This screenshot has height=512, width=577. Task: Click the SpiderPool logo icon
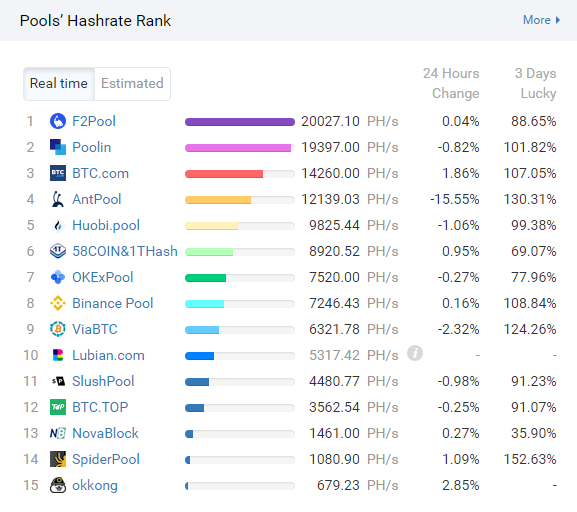tap(58, 459)
